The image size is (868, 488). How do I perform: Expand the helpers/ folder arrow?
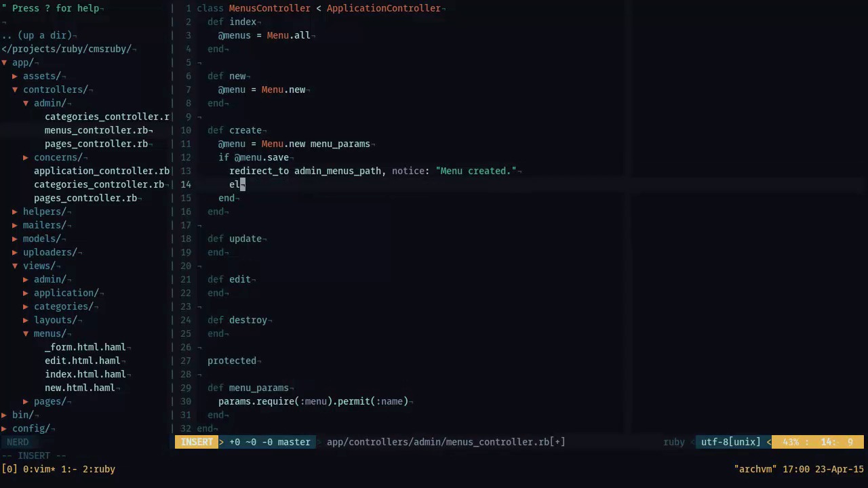(x=15, y=211)
